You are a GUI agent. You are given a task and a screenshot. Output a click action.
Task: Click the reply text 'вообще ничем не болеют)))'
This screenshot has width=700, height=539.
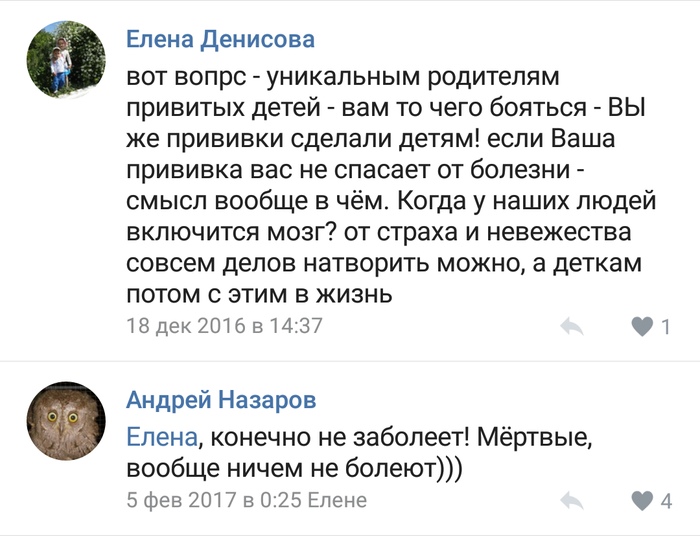(x=295, y=468)
